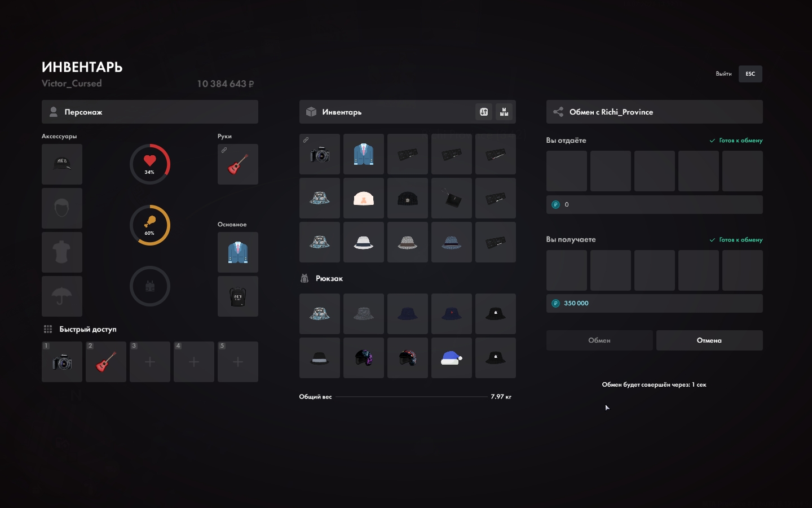
Task: Click the Обмен с Richi_Province header
Action: (x=654, y=112)
